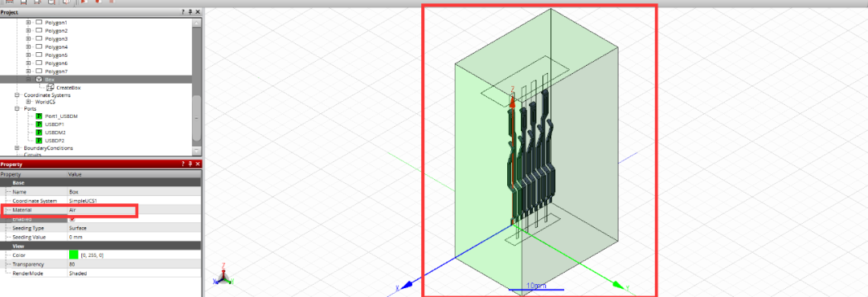The height and width of the screenshot is (297, 868).
Task: Click the green Color swatch
Action: point(74,255)
